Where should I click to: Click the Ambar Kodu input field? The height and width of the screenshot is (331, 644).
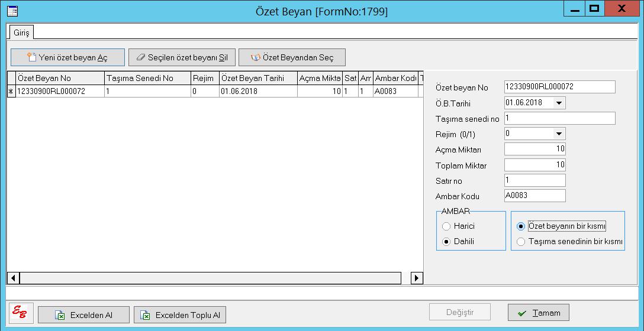[534, 196]
